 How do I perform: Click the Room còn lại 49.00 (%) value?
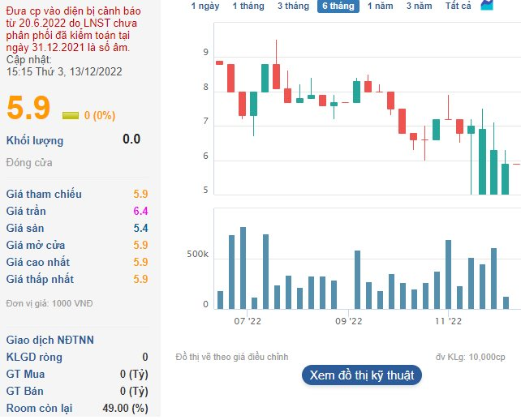tap(127, 408)
